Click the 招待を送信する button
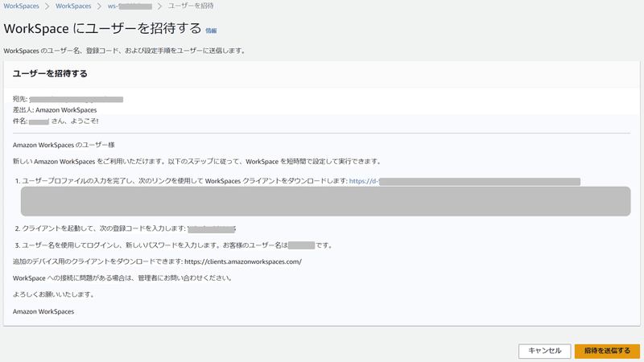The image size is (644, 362). click(x=607, y=351)
